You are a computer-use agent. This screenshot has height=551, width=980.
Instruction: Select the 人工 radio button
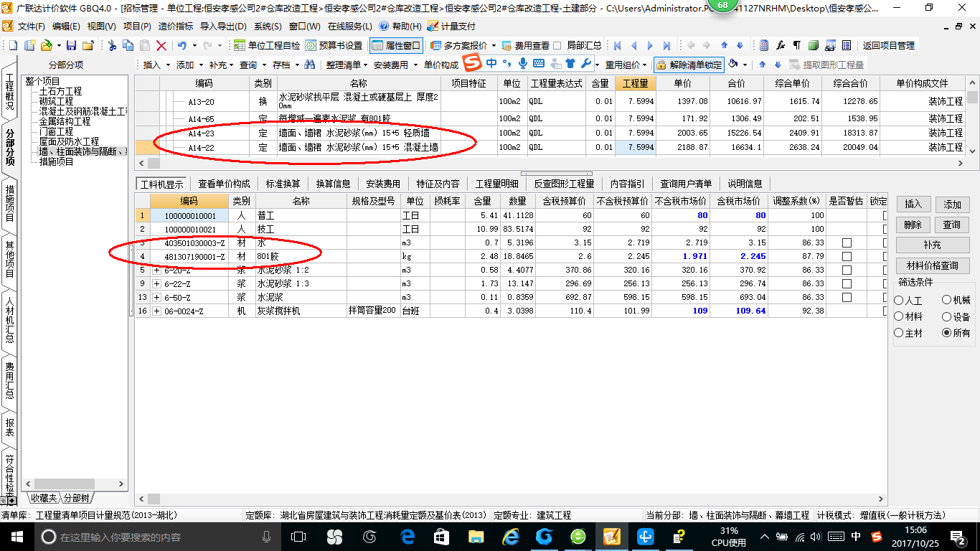(899, 301)
